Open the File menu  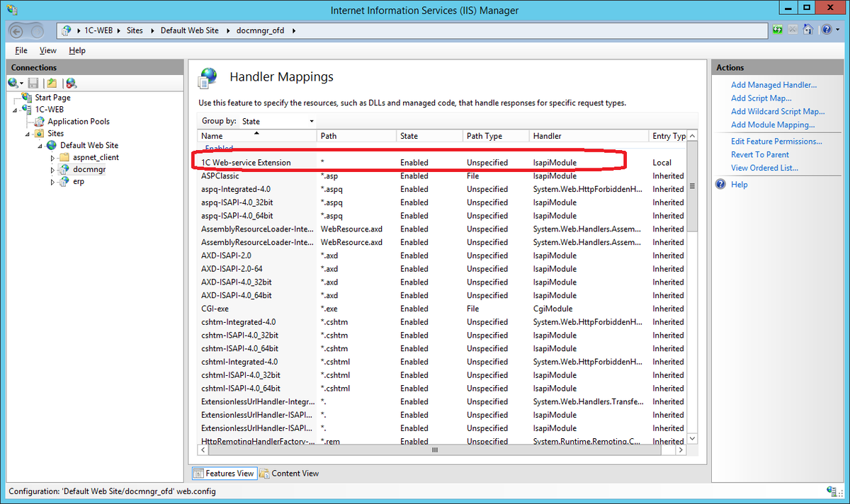click(21, 50)
